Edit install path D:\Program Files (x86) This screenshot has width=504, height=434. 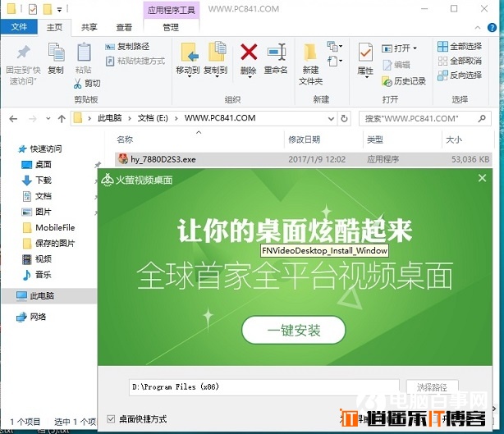pos(264,386)
